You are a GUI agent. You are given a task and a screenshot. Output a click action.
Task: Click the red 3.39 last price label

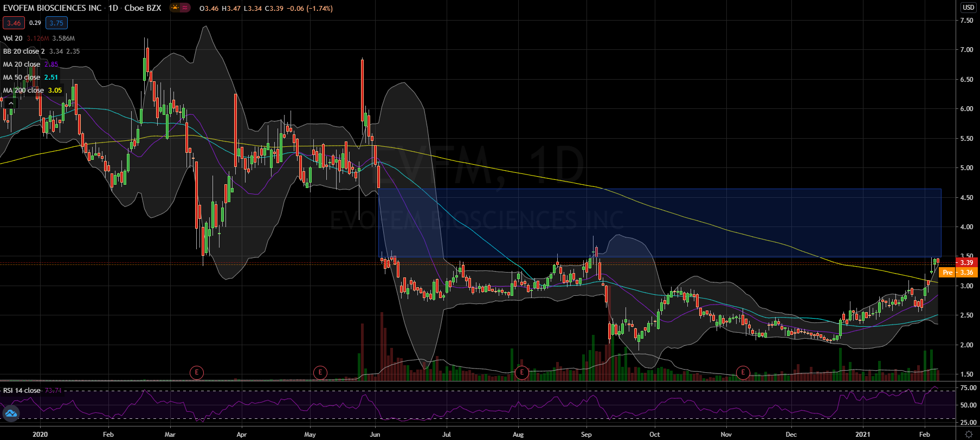tap(967, 263)
